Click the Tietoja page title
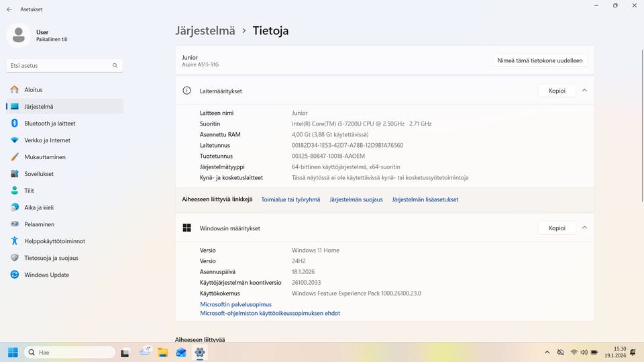Image resolution: width=644 pixels, height=362 pixels. pyautogui.click(x=270, y=31)
